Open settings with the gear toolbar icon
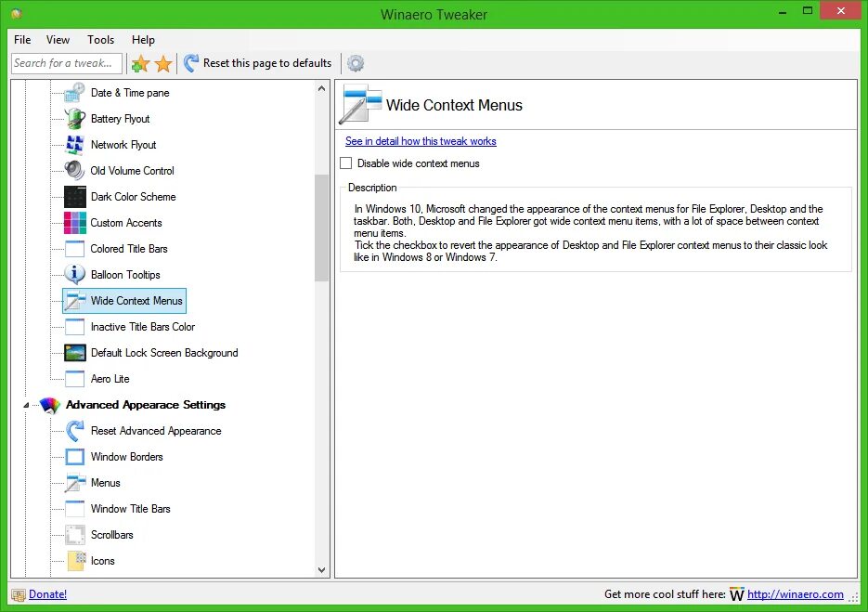 pyautogui.click(x=356, y=64)
